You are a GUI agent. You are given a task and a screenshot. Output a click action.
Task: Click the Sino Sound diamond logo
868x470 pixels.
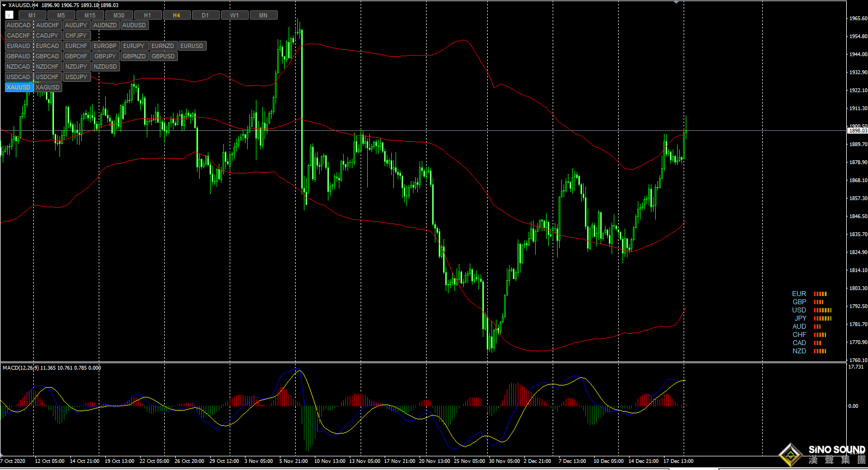click(790, 455)
